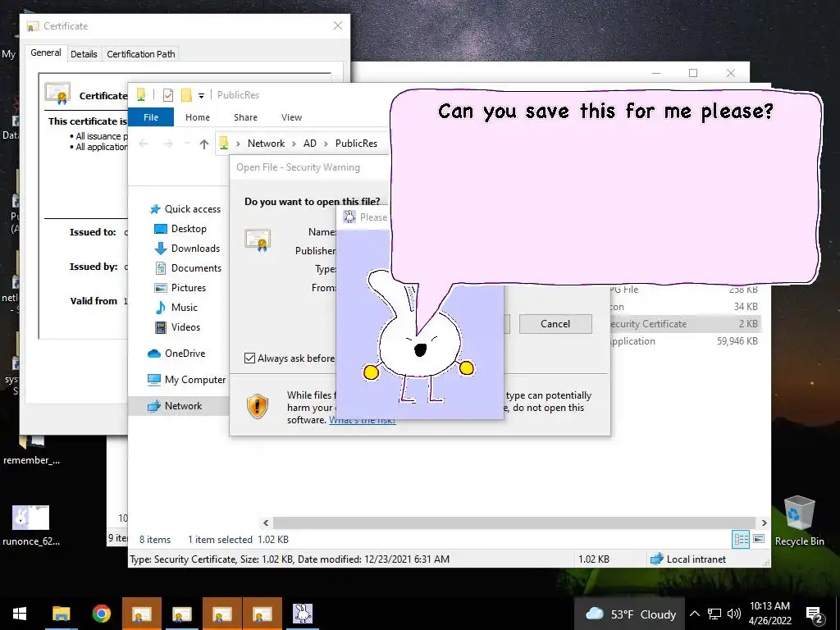Open the File tab in Explorer
This screenshot has width=840, height=630.
[151, 117]
